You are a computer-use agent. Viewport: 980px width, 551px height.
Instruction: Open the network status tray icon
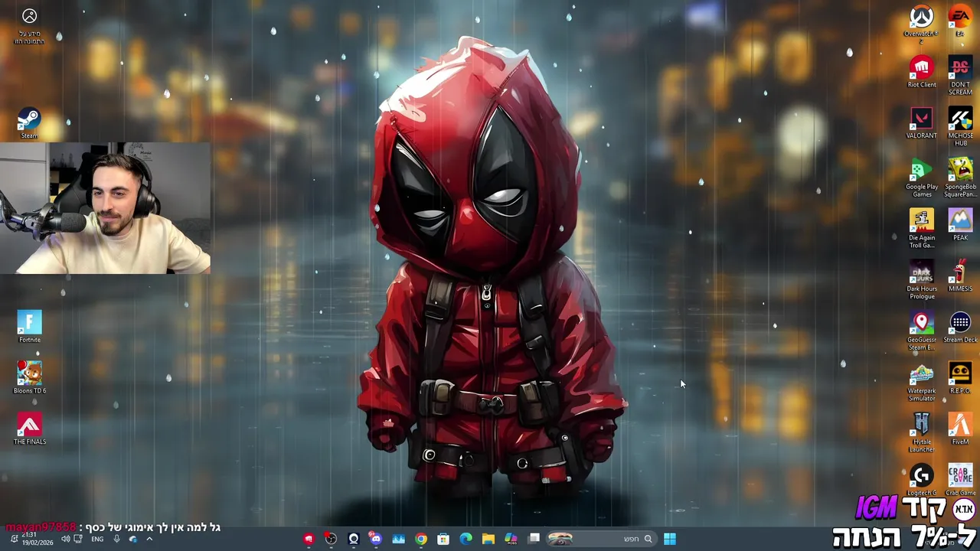78,539
